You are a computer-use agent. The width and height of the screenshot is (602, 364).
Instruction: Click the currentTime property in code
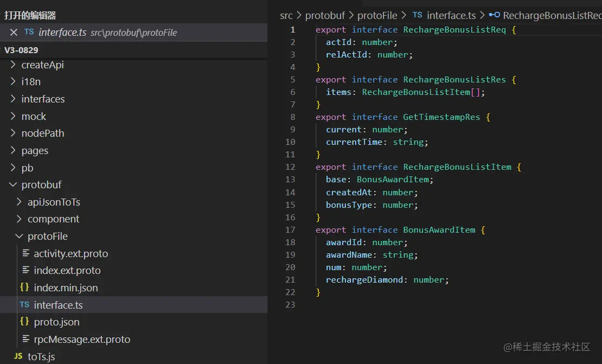click(x=354, y=142)
